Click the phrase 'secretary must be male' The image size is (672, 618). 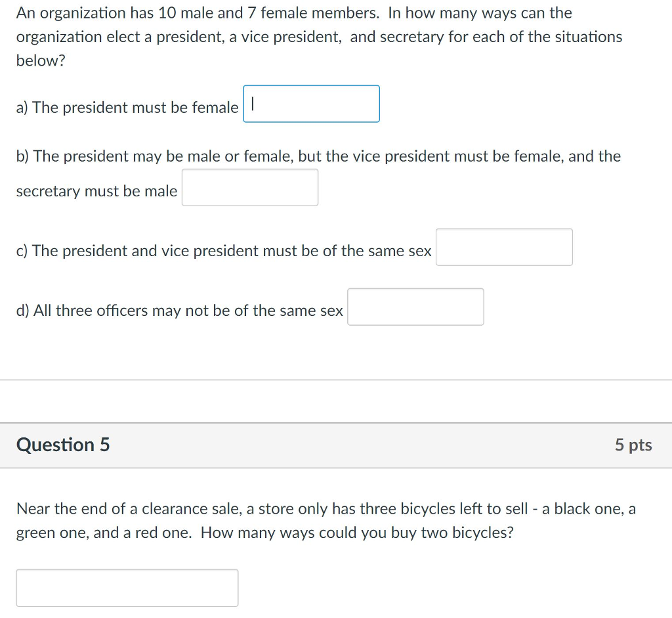point(96,190)
